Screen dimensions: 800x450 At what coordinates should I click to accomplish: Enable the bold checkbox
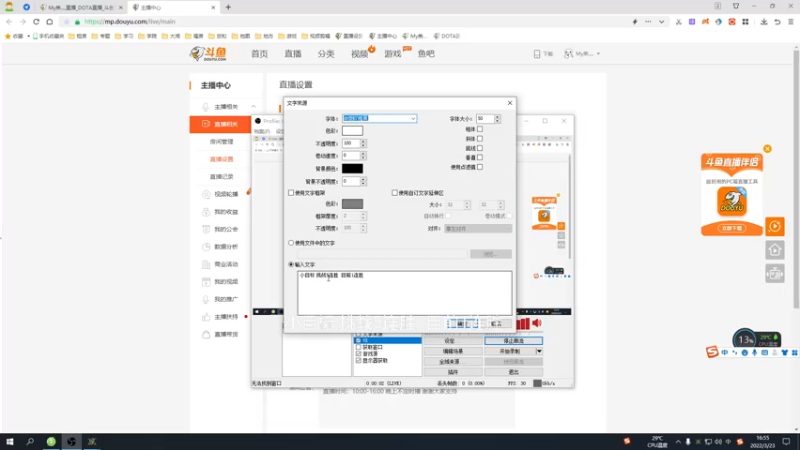point(480,129)
